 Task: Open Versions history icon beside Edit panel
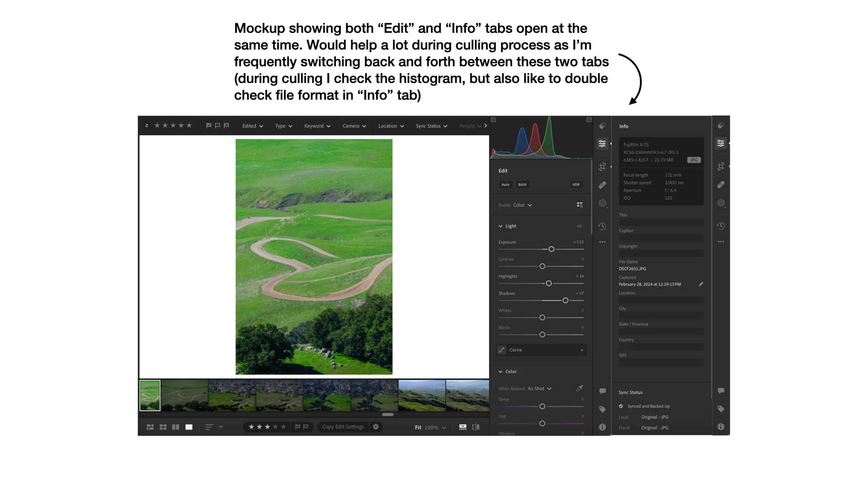pos(602,226)
